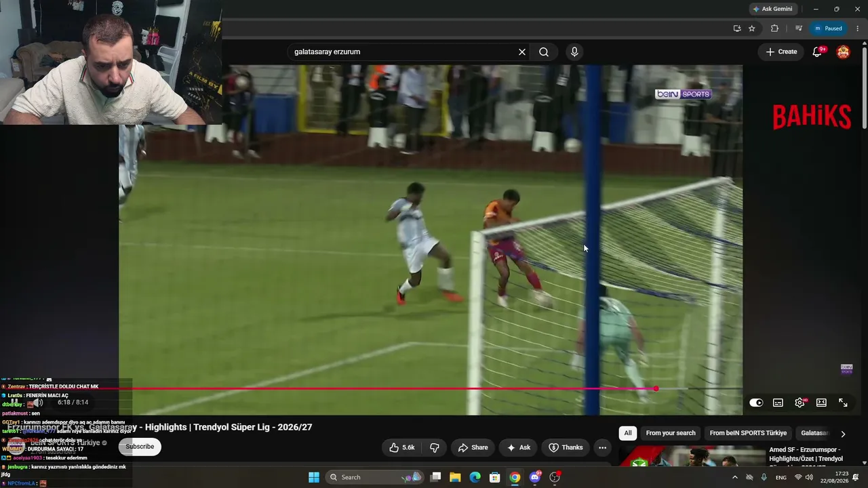868x488 pixels.
Task: Show more filter chips with right arrow
Action: (843, 434)
